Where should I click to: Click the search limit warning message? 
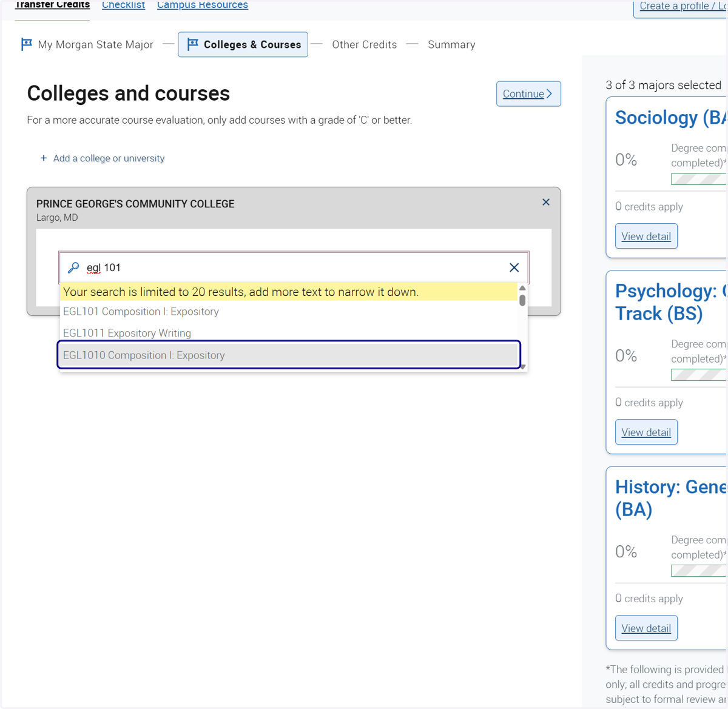pyautogui.click(x=288, y=292)
